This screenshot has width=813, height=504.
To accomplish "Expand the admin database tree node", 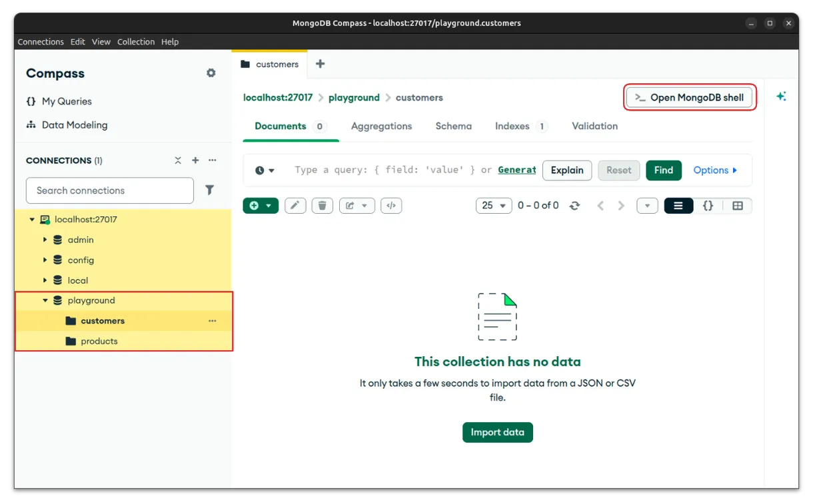I will click(x=45, y=240).
